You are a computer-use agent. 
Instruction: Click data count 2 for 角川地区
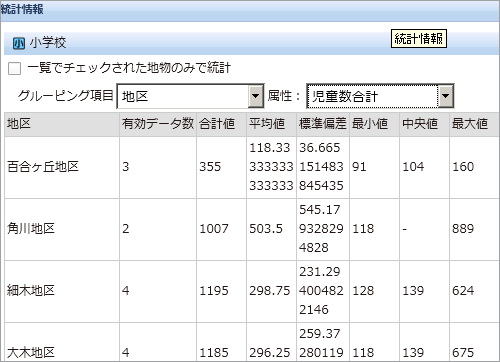pyautogui.click(x=158, y=229)
